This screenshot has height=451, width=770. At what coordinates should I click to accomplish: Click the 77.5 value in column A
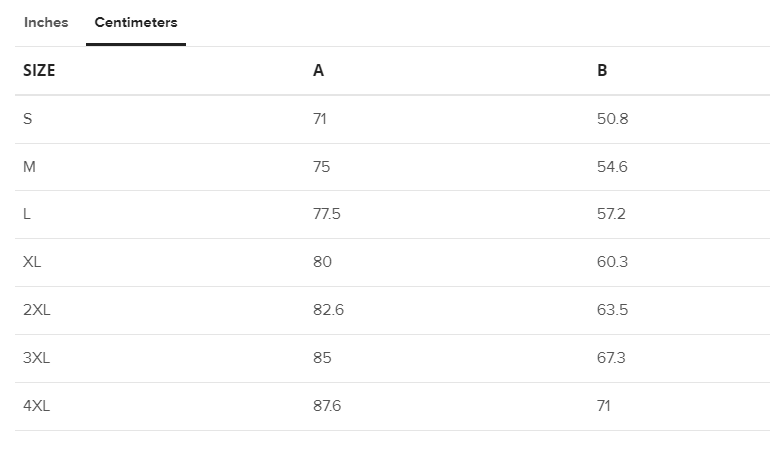(327, 214)
